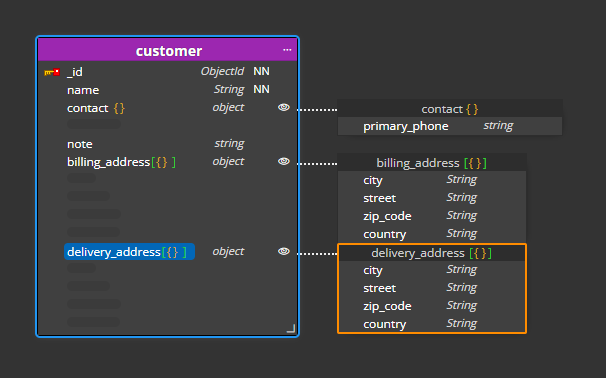Viewport: 606px width, 378px height.
Task: Click the billing_address embedded object header
Action: pos(432,162)
